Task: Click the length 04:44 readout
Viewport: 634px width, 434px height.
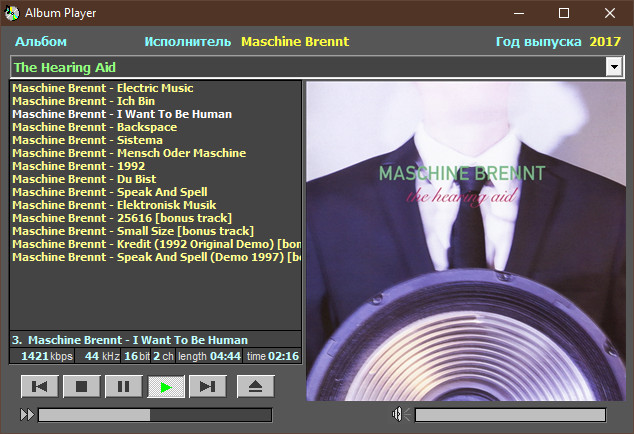Action: tap(209, 356)
